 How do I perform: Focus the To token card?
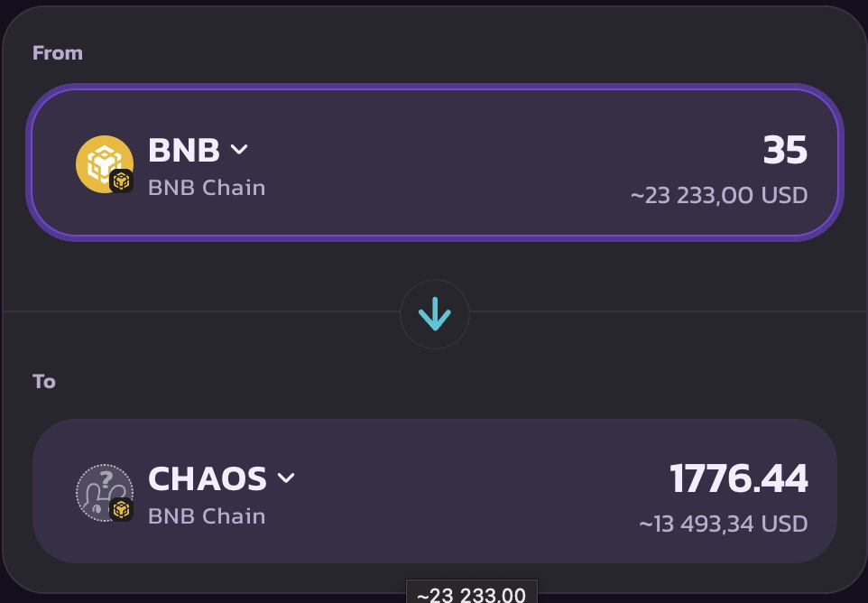point(435,491)
